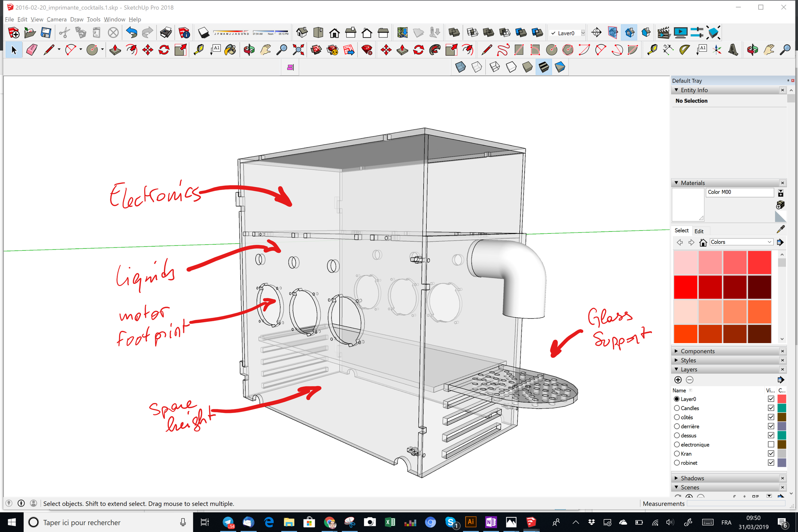The image size is (798, 532).
Task: Open the Camera menu
Action: pos(56,19)
